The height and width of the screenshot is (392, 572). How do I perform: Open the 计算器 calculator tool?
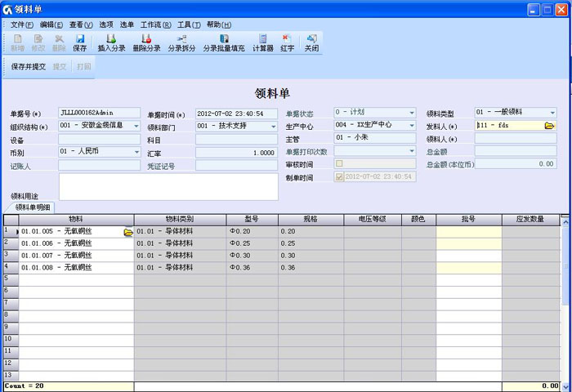[x=261, y=42]
